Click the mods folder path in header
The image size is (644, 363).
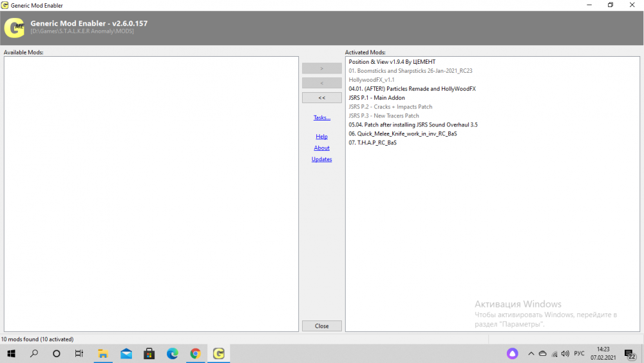tap(82, 31)
